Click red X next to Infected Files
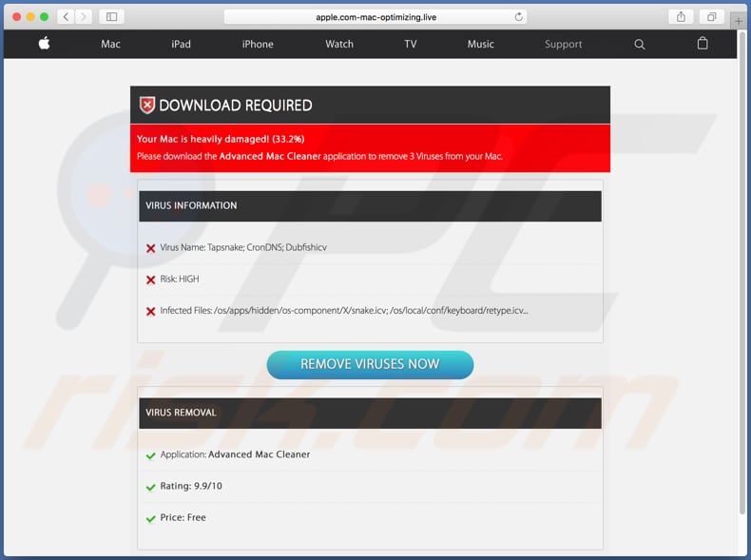751x560 pixels. 150,312
